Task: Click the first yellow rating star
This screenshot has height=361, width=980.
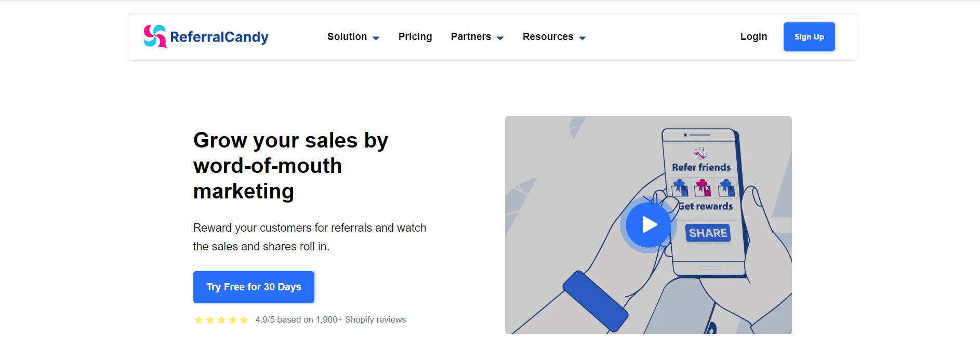Action: tap(198, 320)
